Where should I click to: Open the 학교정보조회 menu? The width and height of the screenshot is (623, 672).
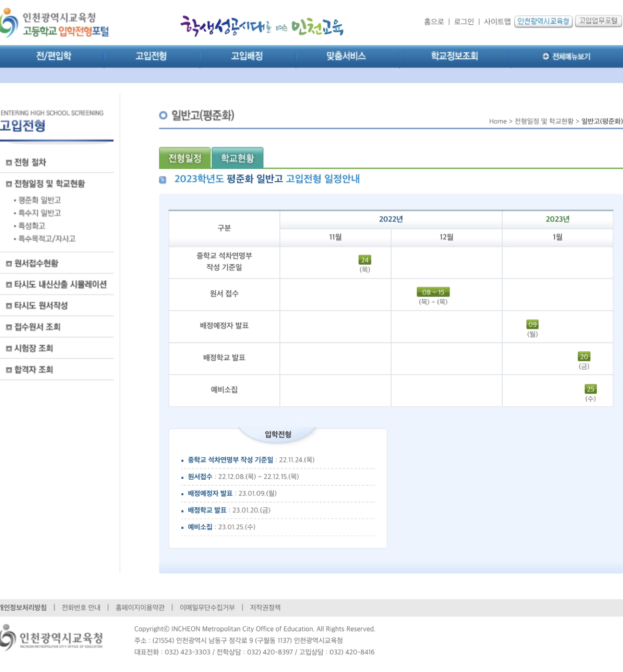454,56
